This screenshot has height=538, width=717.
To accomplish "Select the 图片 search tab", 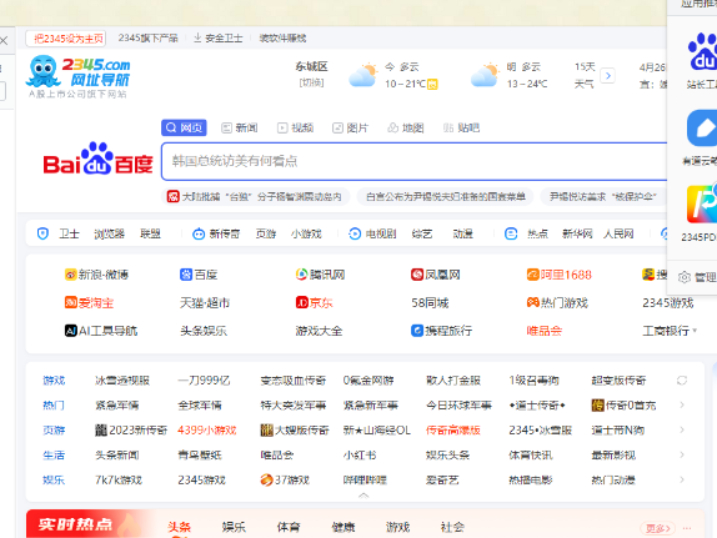I will pos(350,128).
